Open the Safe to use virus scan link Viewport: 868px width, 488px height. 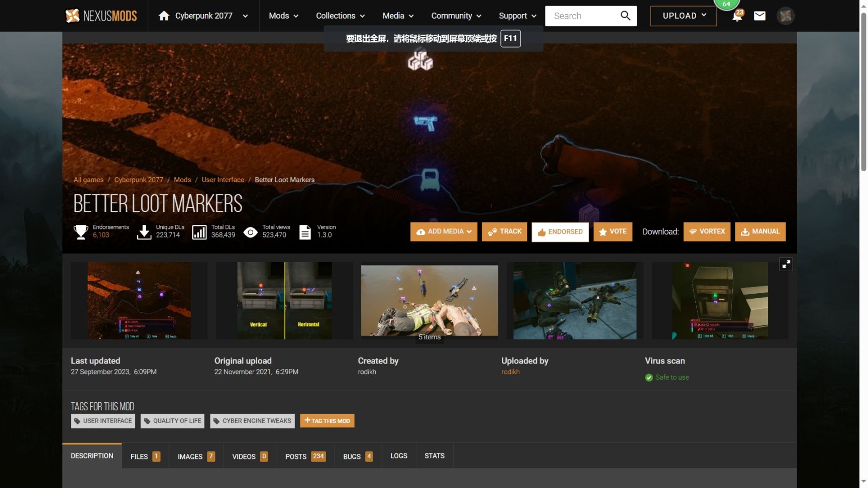click(672, 378)
